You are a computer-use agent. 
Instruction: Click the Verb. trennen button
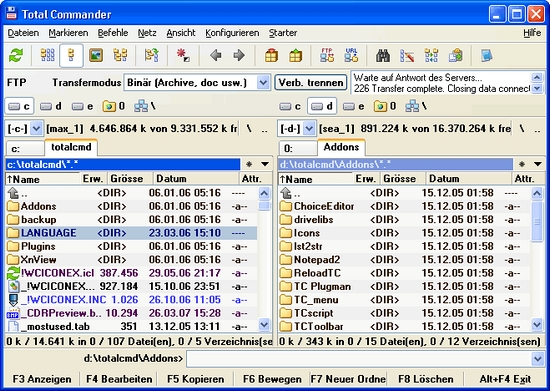pos(311,83)
